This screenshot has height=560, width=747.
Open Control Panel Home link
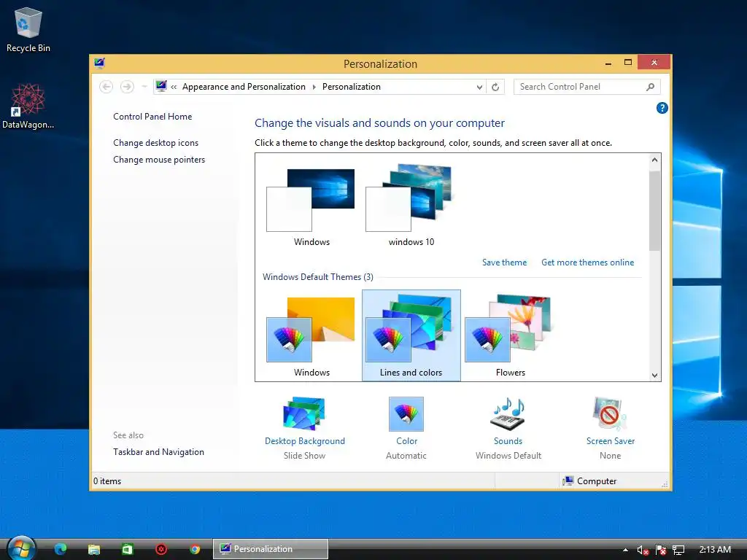152,117
